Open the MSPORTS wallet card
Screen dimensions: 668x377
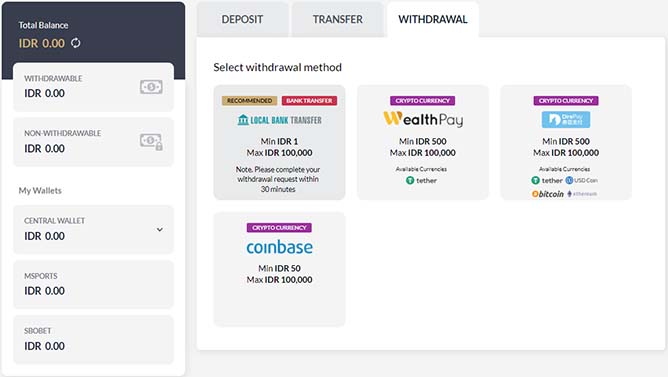(94, 285)
